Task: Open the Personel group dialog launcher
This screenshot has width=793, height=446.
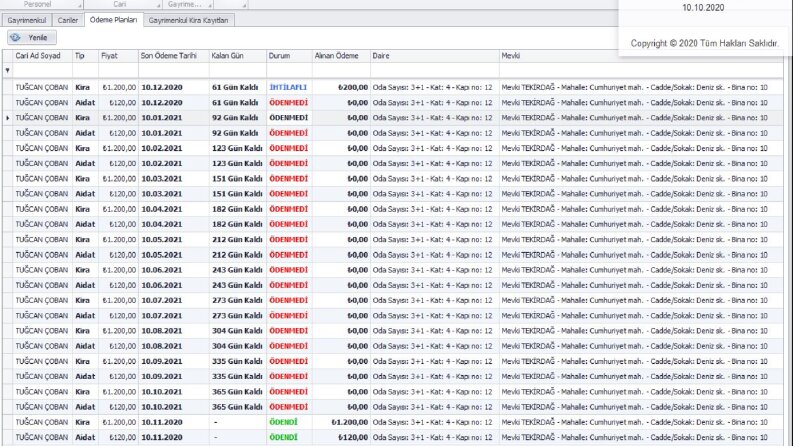Action: (80, 5)
